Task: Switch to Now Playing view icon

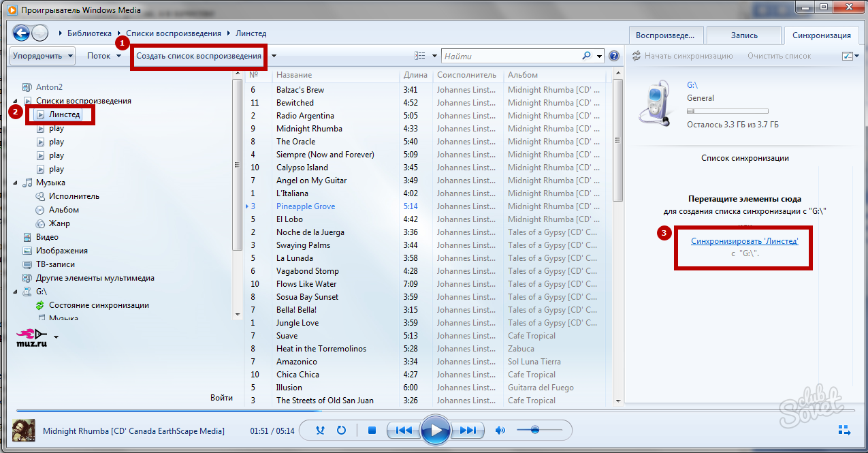Action: click(844, 431)
